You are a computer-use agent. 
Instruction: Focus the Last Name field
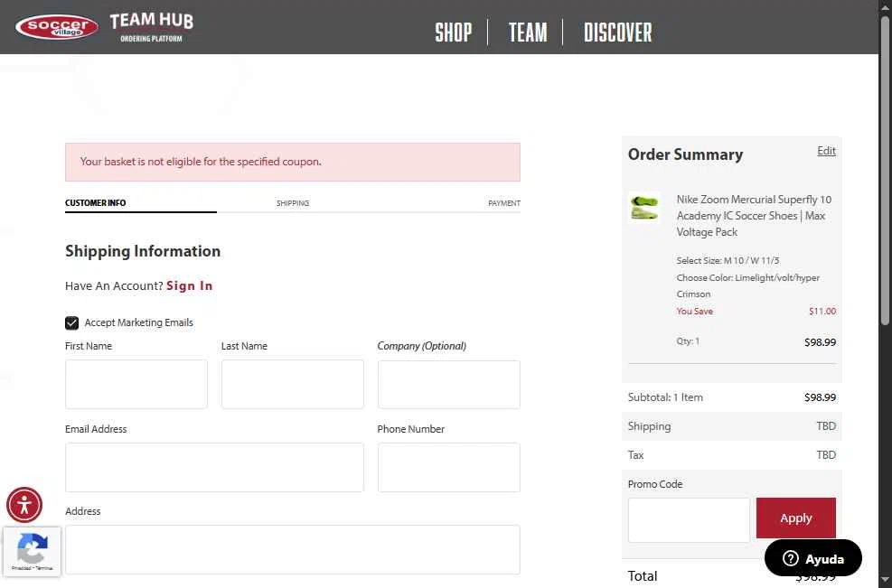[293, 384]
